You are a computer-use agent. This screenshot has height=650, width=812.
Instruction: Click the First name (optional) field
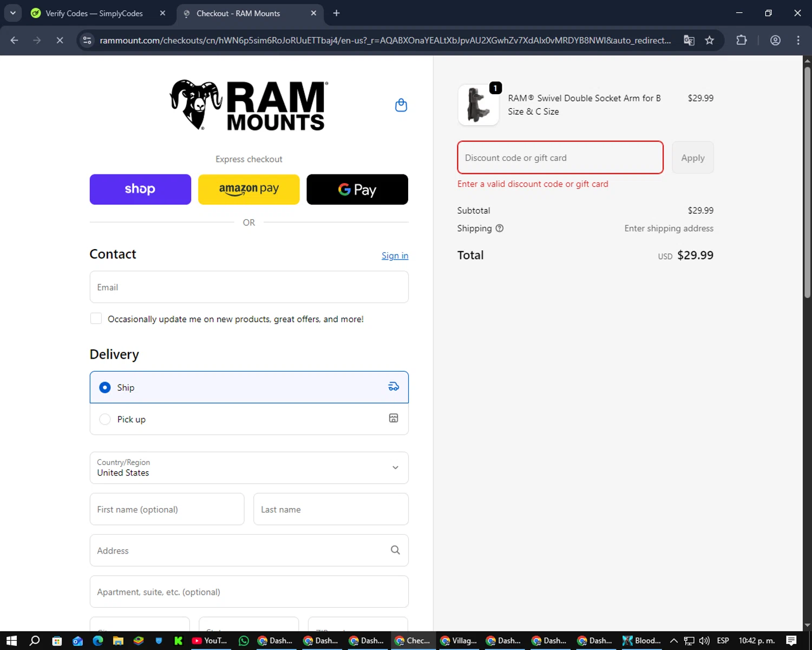coord(167,509)
